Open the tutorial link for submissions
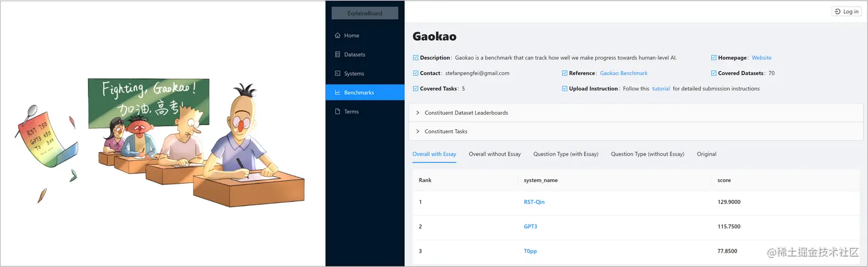The image size is (868, 267). [x=661, y=89]
